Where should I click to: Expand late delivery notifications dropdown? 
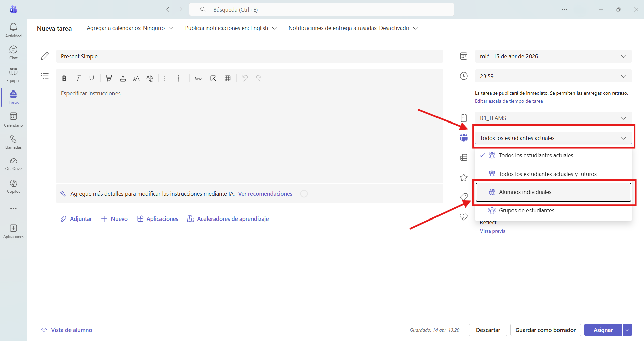(353, 28)
